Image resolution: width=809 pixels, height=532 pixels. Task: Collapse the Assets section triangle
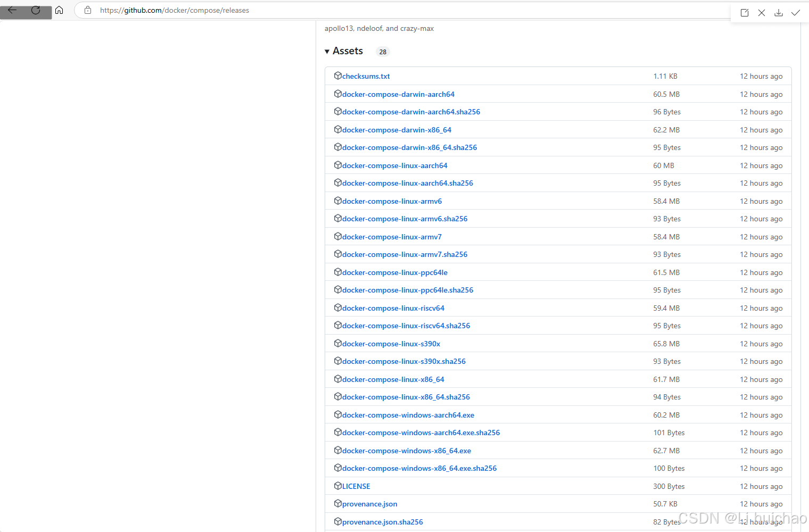click(327, 52)
